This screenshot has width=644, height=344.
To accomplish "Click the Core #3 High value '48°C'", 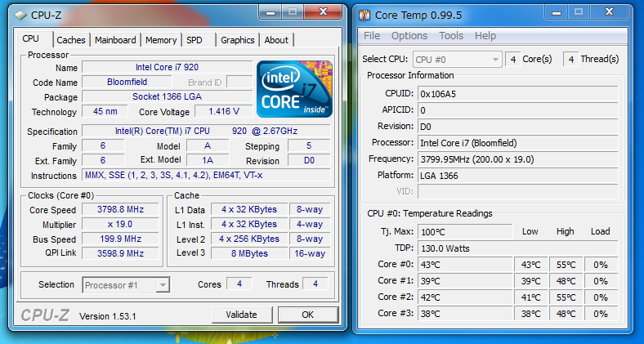I will coord(566,314).
